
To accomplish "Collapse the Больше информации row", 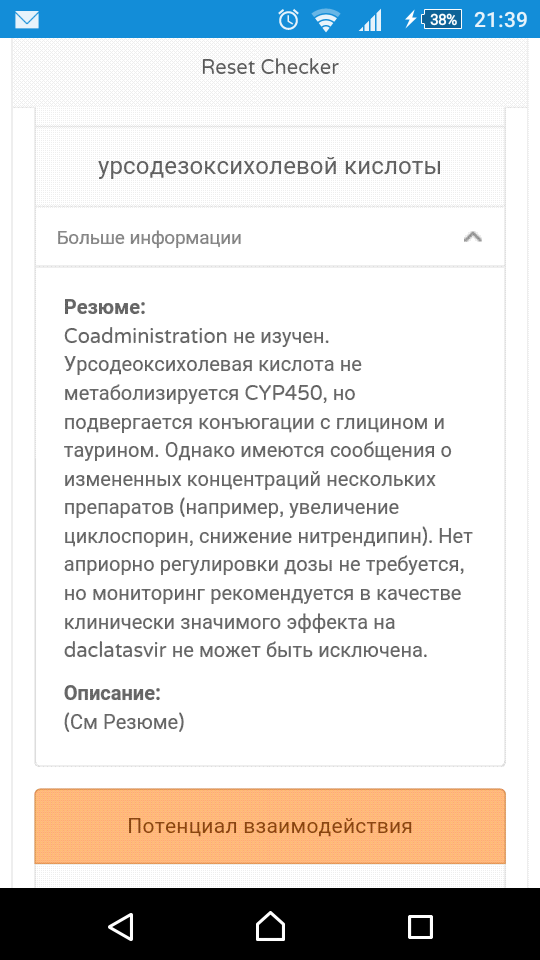I will [x=270, y=237].
